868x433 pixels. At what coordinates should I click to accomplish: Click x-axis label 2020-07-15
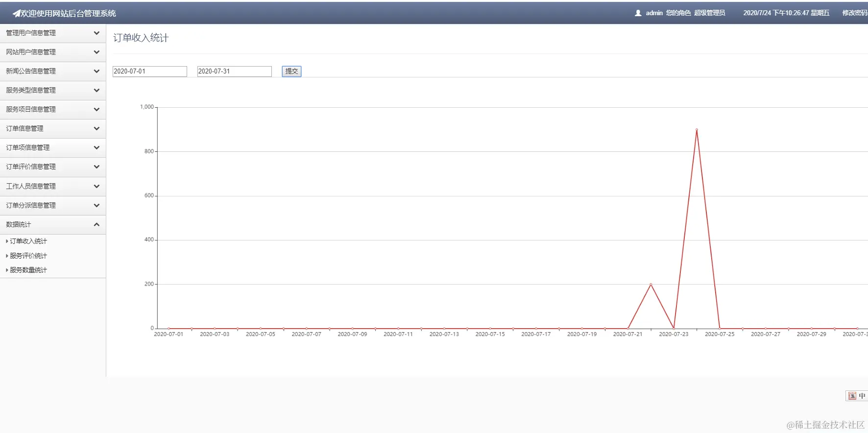490,334
